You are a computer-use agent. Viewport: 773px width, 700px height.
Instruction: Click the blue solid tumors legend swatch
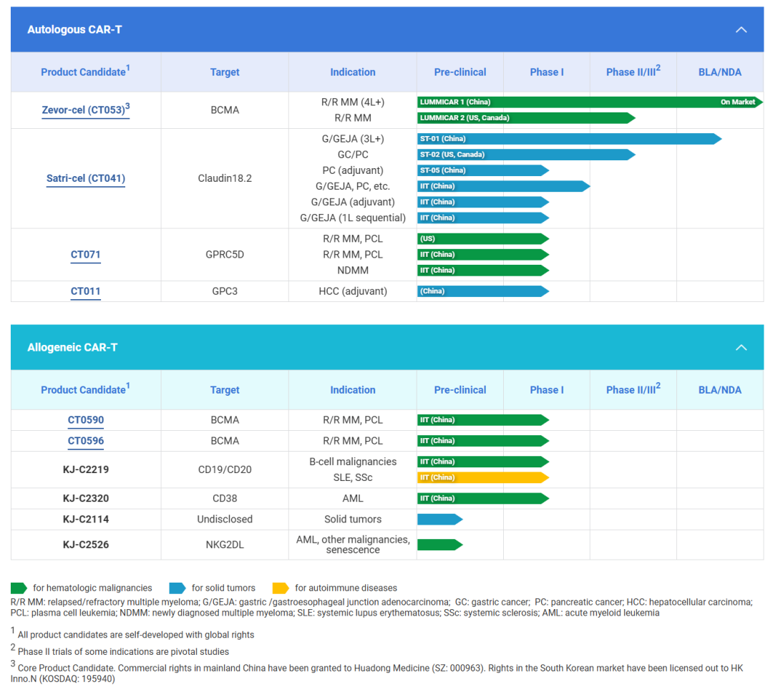178,588
